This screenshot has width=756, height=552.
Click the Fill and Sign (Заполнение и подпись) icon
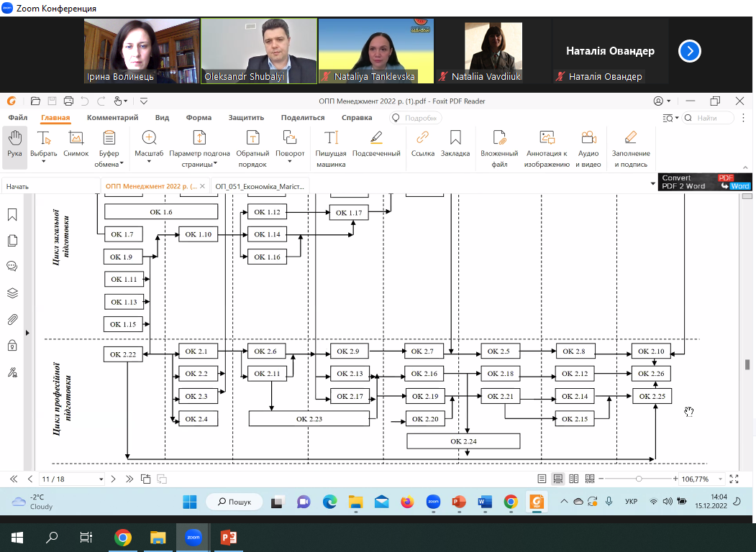point(630,138)
